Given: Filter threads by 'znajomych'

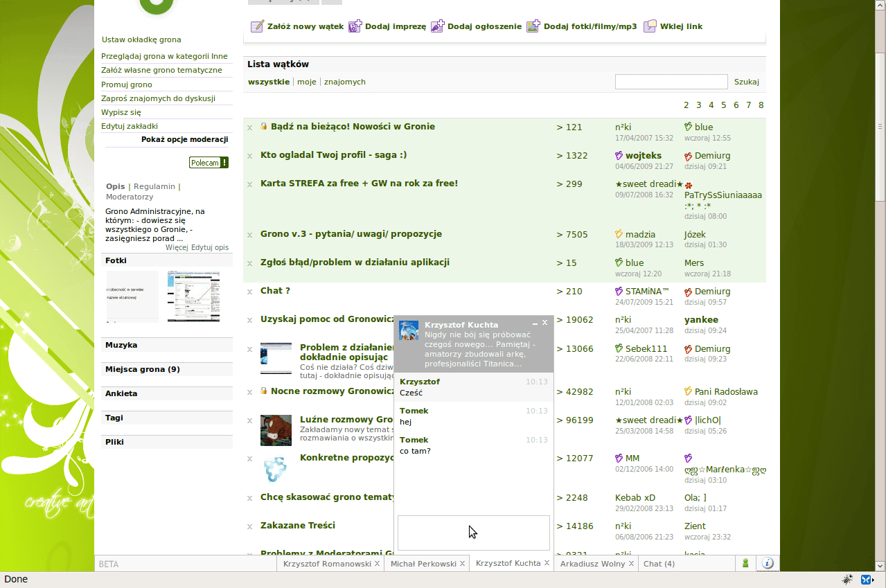Looking at the screenshot, I should pos(344,82).
